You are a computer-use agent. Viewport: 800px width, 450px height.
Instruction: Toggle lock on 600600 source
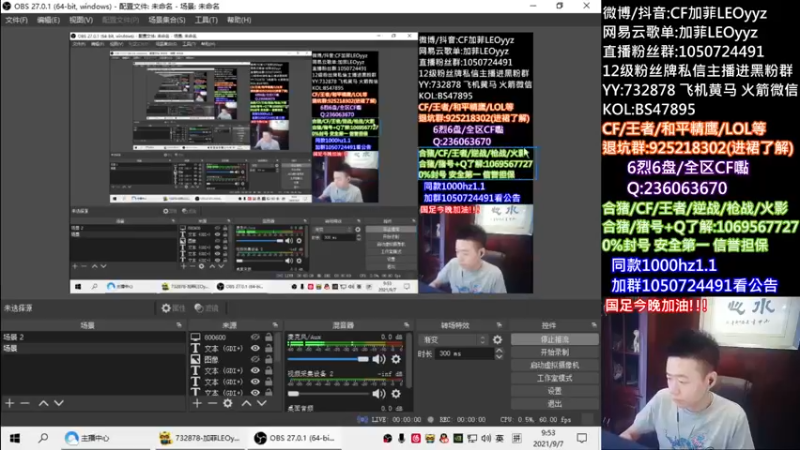click(268, 337)
